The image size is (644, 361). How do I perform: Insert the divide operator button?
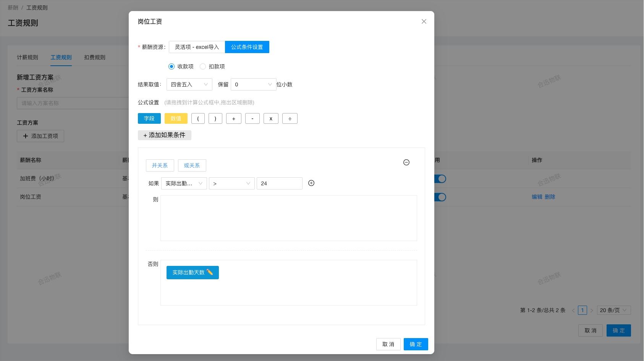(290, 118)
